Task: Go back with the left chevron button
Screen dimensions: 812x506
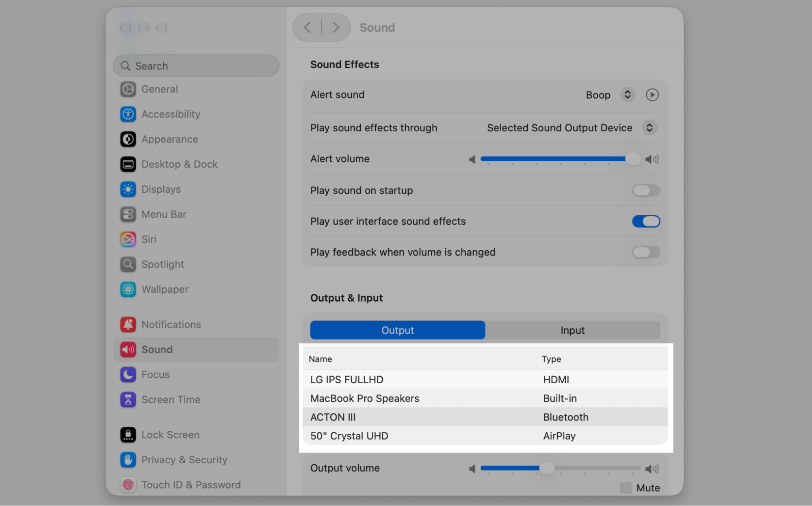Action: [307, 27]
